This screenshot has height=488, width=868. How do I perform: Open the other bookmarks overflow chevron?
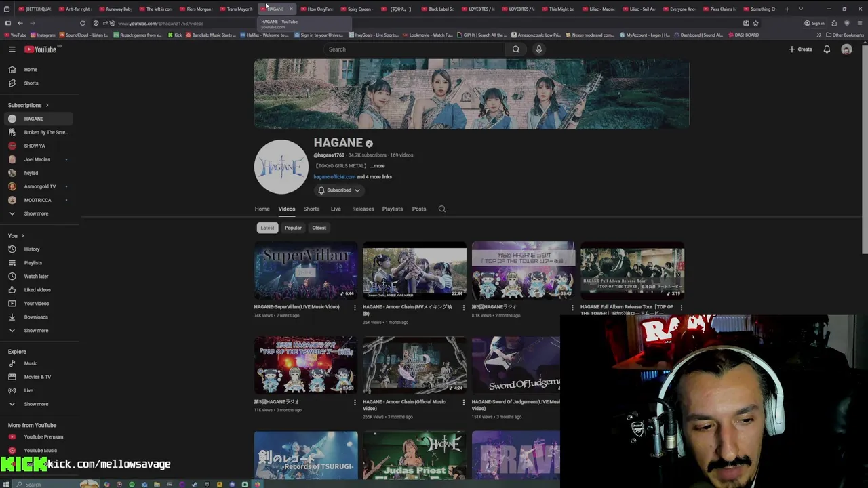coord(818,35)
